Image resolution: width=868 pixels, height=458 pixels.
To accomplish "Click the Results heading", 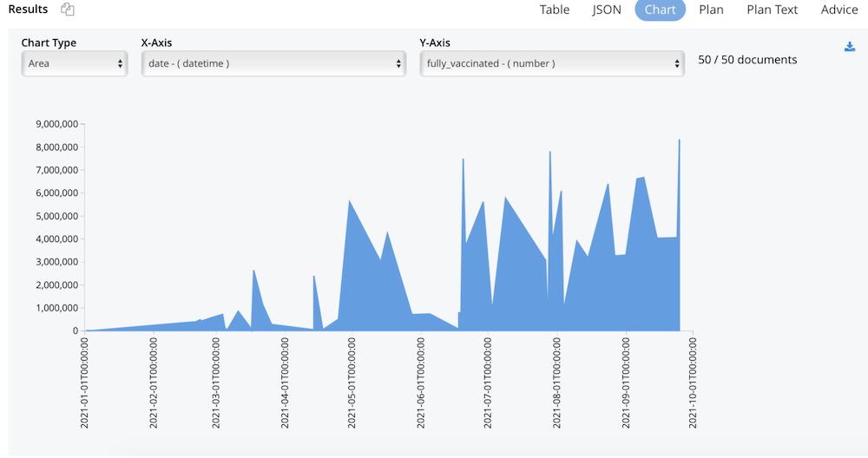I will [x=28, y=10].
